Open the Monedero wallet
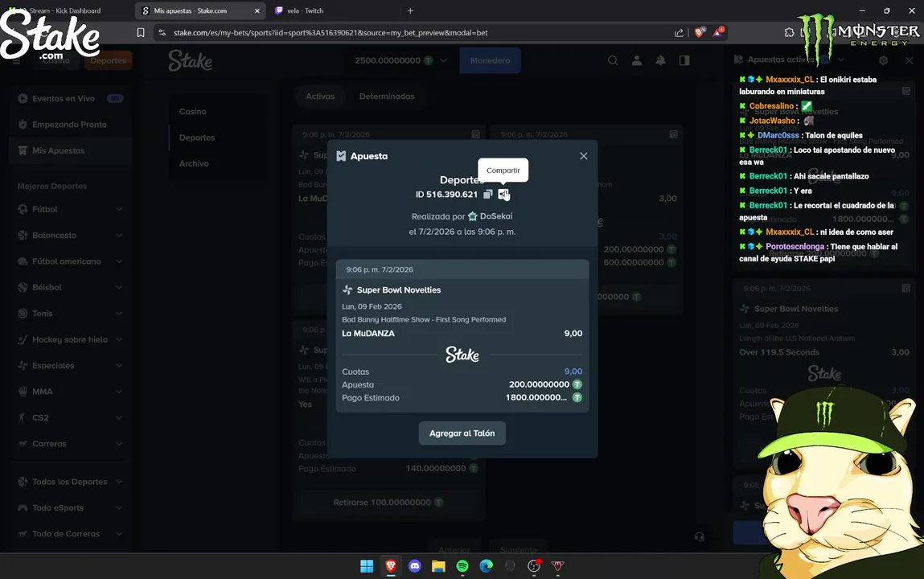Viewport: 924px width, 579px height. (x=490, y=60)
